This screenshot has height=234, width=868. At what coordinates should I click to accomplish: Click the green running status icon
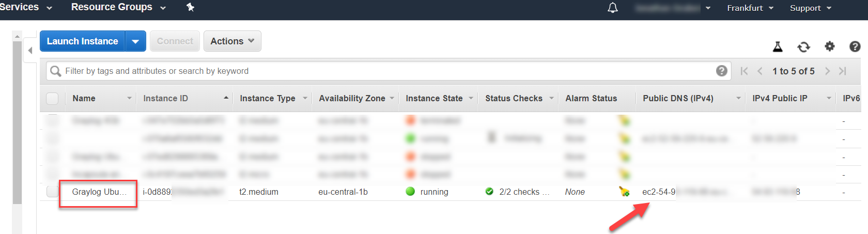point(411,191)
